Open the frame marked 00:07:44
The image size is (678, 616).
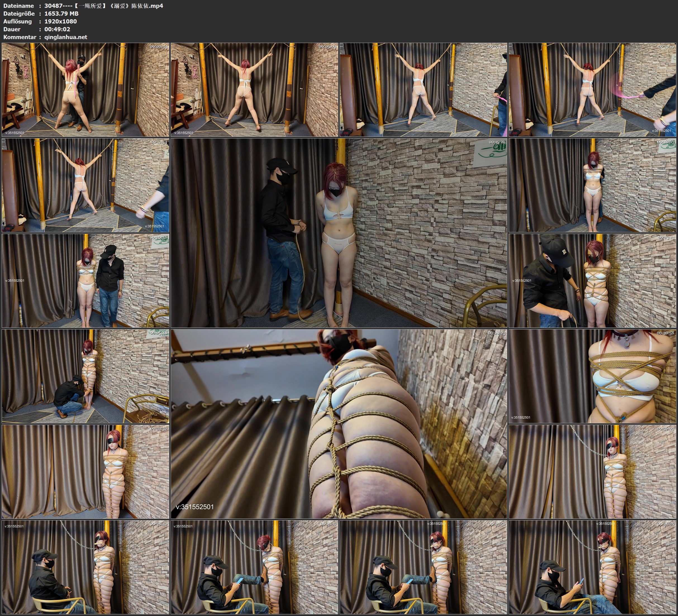tap(423, 89)
